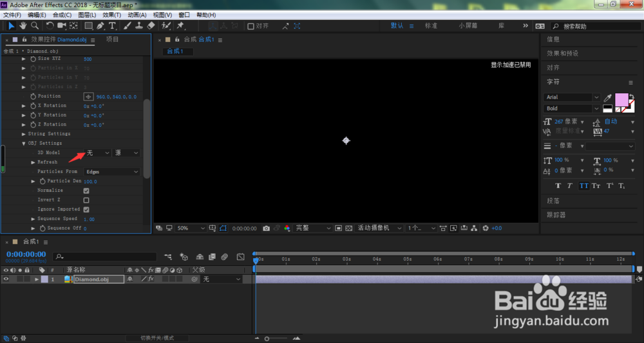Viewport: 644px width, 343px height.
Task: Open the 效果和预设 panel
Action: (x=562, y=53)
